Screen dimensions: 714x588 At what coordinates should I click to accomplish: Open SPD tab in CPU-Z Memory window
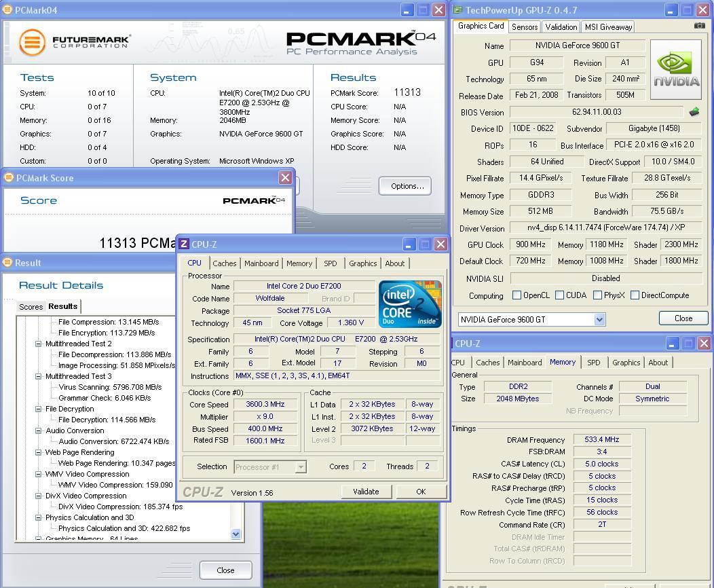[593, 363]
